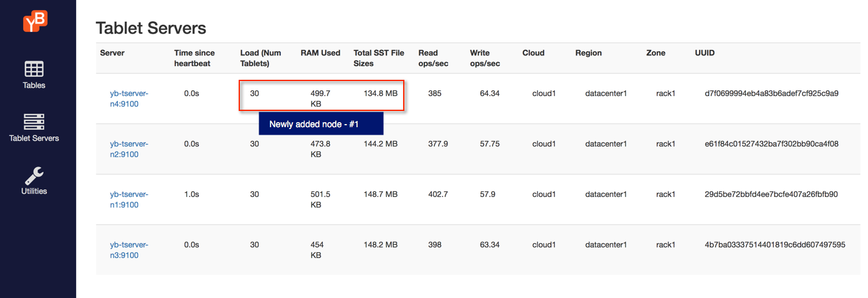Click the YB logo icon

34,21
